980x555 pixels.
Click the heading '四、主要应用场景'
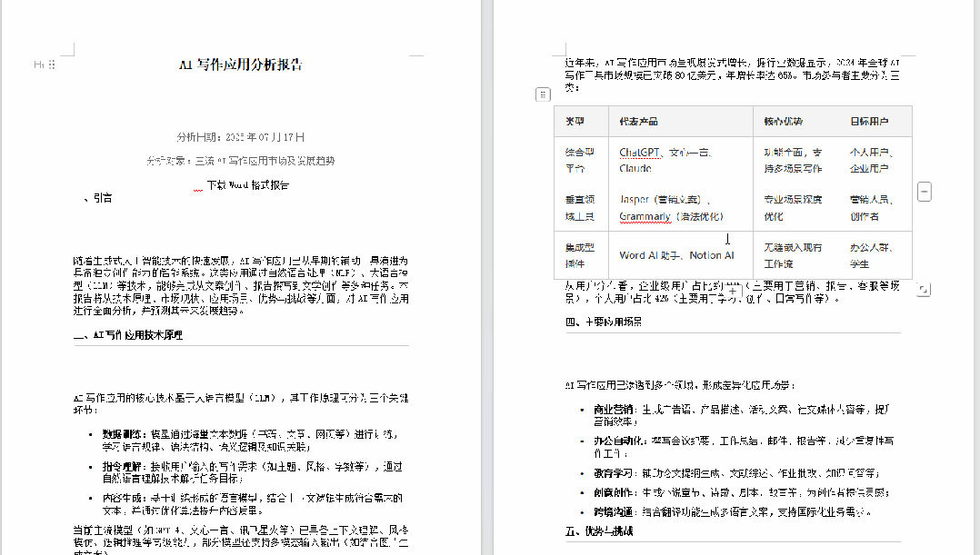[603, 322]
